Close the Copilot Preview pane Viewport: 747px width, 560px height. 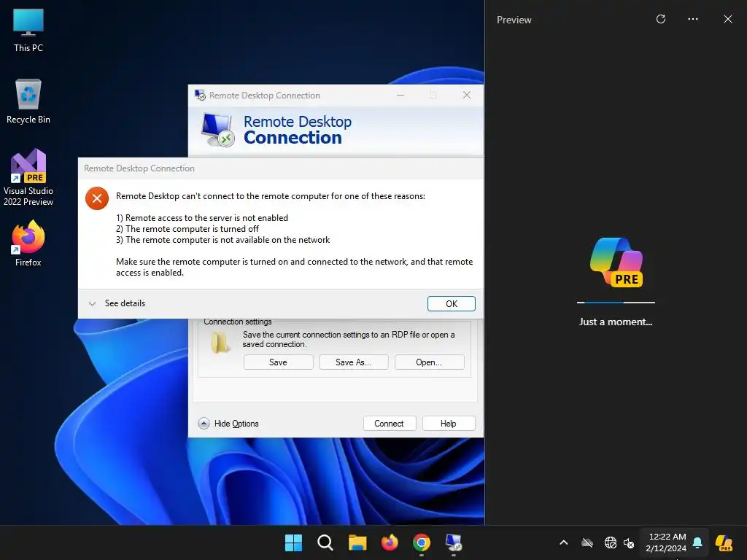coord(728,19)
